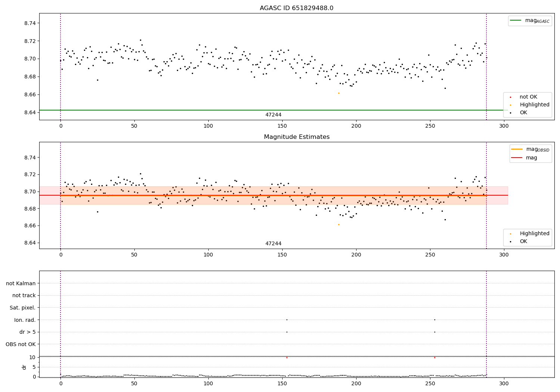Screen dimensions: 560x392
Task: Click the 8.66 y-tick label in Magnitude Estimates plot
Action: coord(29,225)
